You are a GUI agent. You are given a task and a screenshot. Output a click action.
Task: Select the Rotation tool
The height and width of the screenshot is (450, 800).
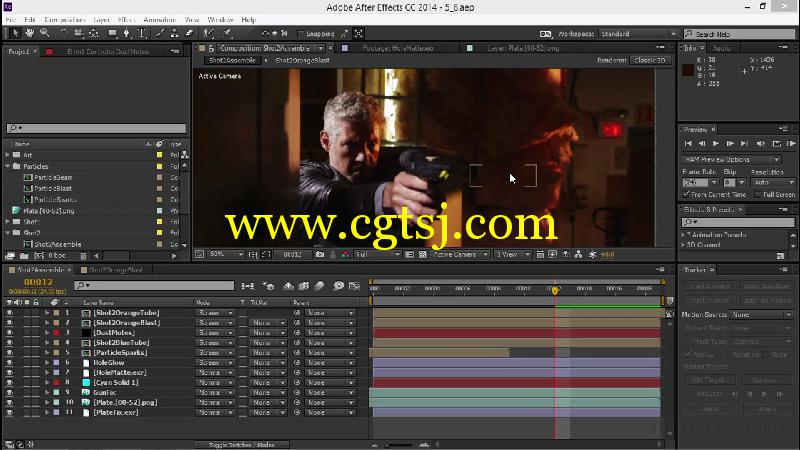coord(64,33)
